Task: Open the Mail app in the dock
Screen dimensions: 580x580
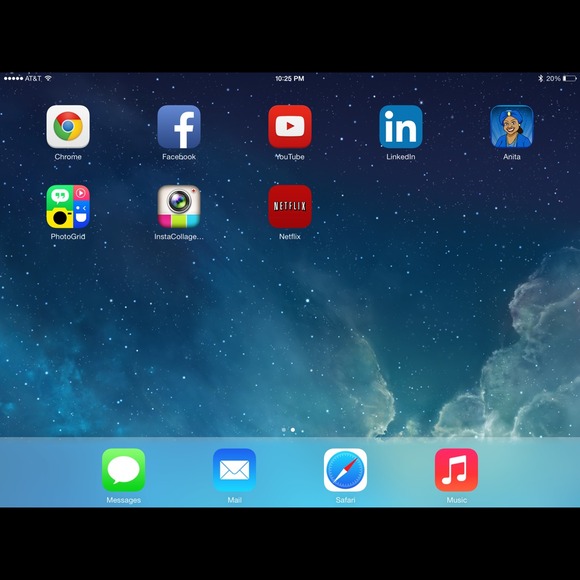Action: tap(234, 470)
